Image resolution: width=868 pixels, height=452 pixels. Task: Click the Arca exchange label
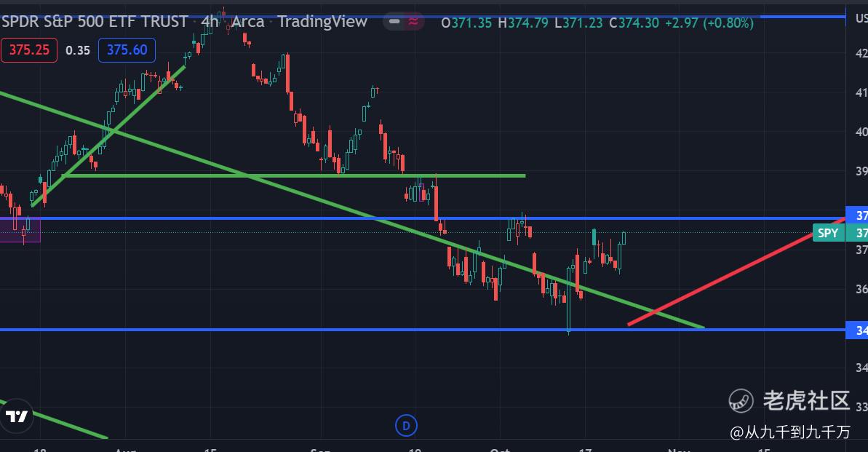point(247,22)
